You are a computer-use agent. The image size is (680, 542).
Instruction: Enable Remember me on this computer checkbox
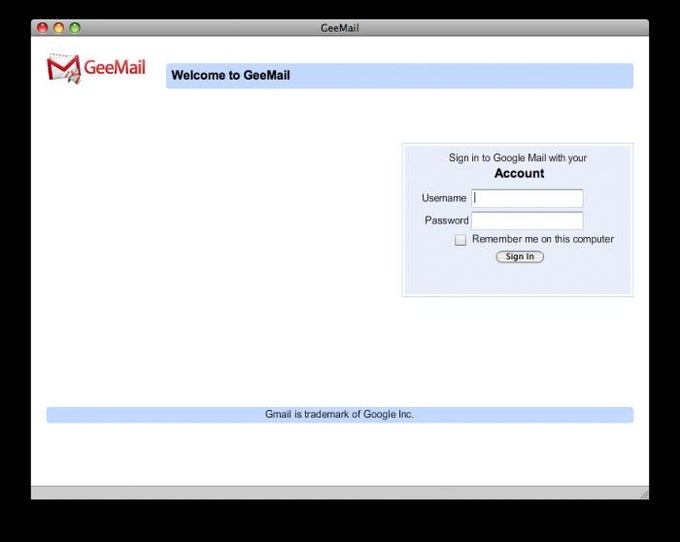click(x=460, y=240)
